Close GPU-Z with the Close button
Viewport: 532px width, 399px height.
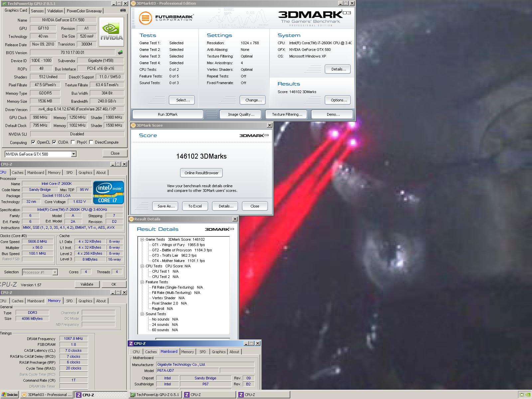pyautogui.click(x=115, y=153)
